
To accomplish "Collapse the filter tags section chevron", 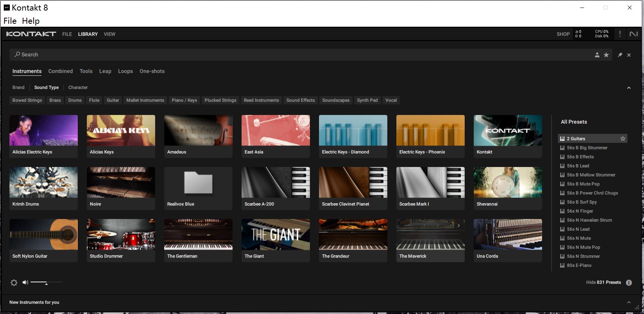I will [x=629, y=88].
